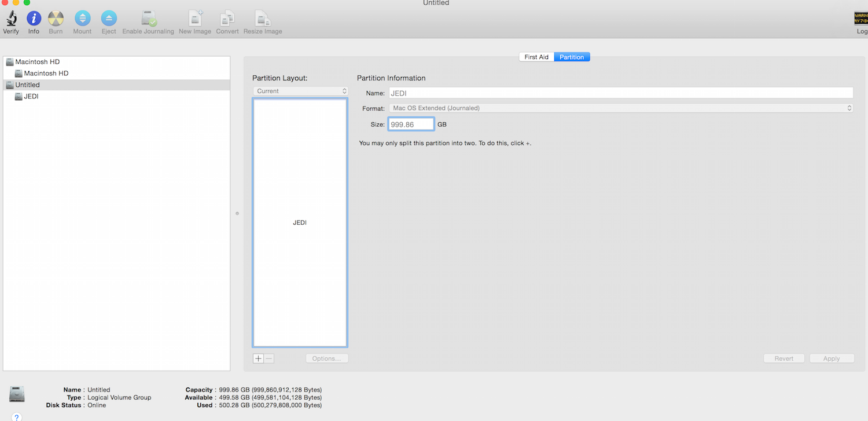Click the Verify microscope icon
Image resolution: width=868 pixels, height=421 pixels.
click(11, 19)
